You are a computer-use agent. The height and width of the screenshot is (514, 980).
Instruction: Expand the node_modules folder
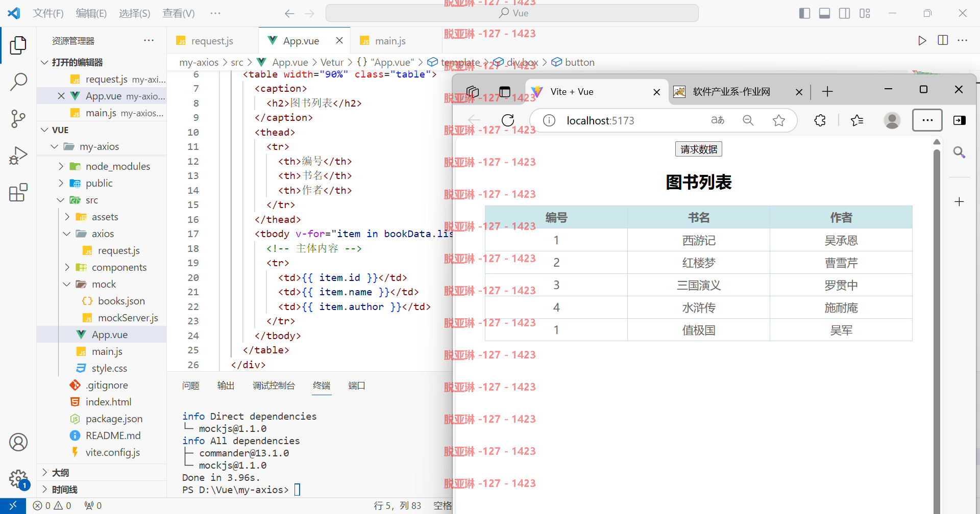pos(61,166)
